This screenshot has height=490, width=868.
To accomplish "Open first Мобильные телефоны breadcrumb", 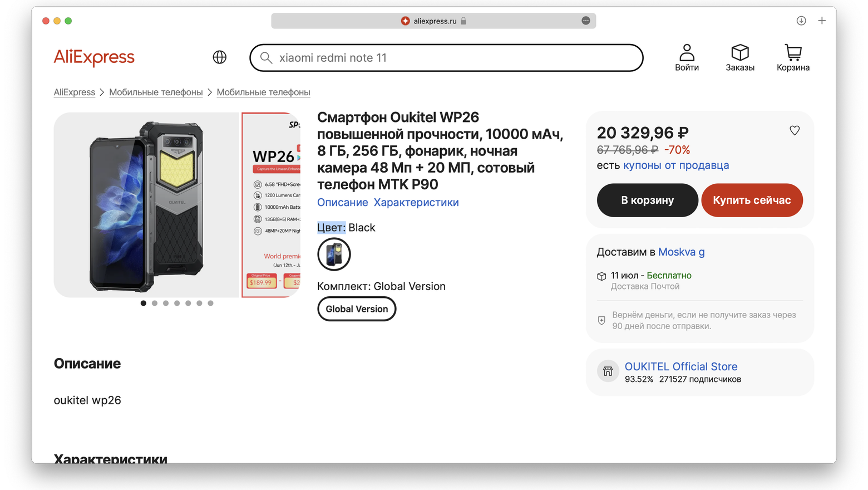I will tap(156, 92).
